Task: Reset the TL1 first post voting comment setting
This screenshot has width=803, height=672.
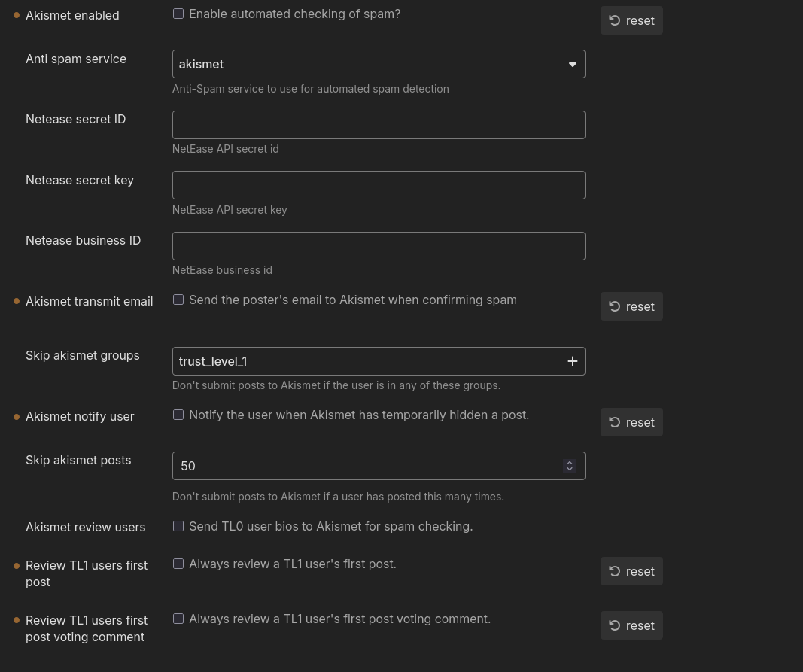Action: (631, 625)
